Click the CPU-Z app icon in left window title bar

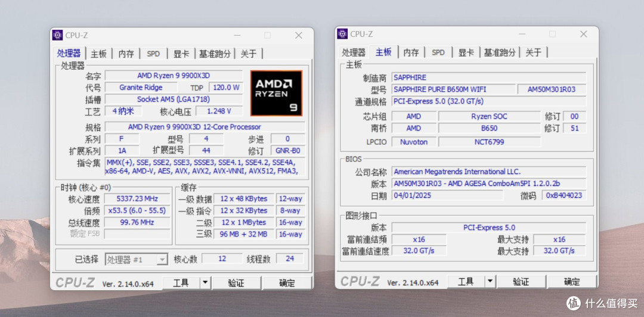tap(57, 35)
